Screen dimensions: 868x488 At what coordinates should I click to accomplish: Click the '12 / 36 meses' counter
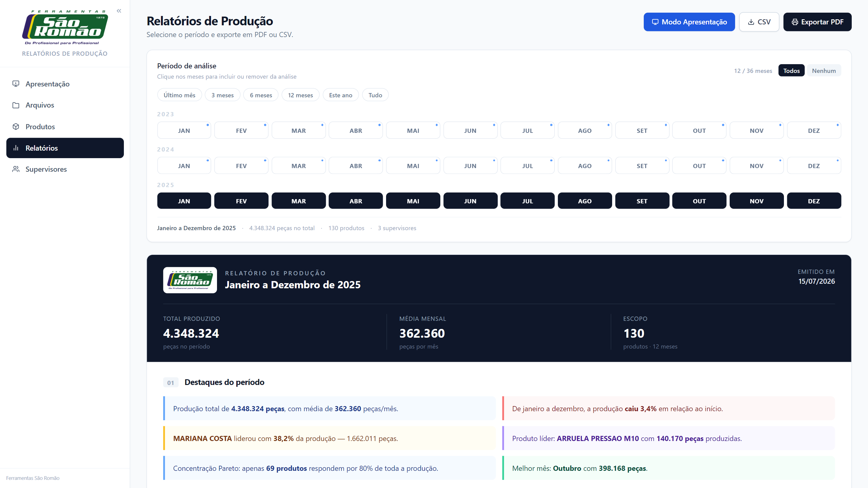[753, 71]
